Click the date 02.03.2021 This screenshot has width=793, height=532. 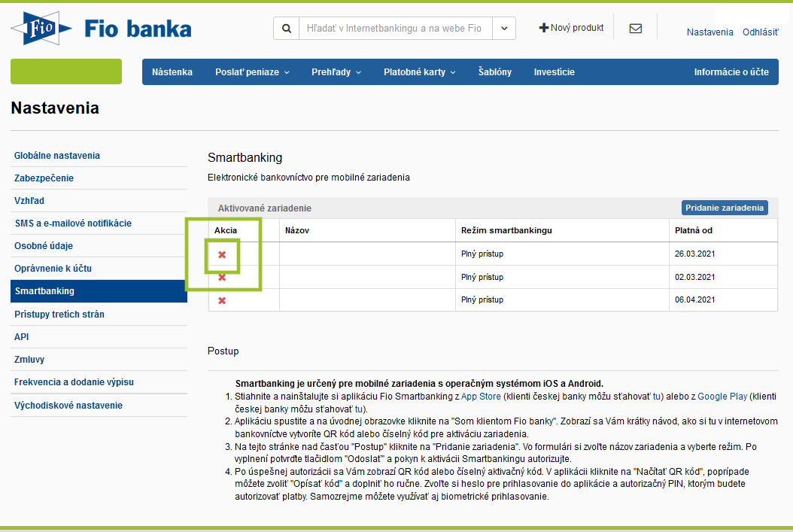pyautogui.click(x=695, y=277)
